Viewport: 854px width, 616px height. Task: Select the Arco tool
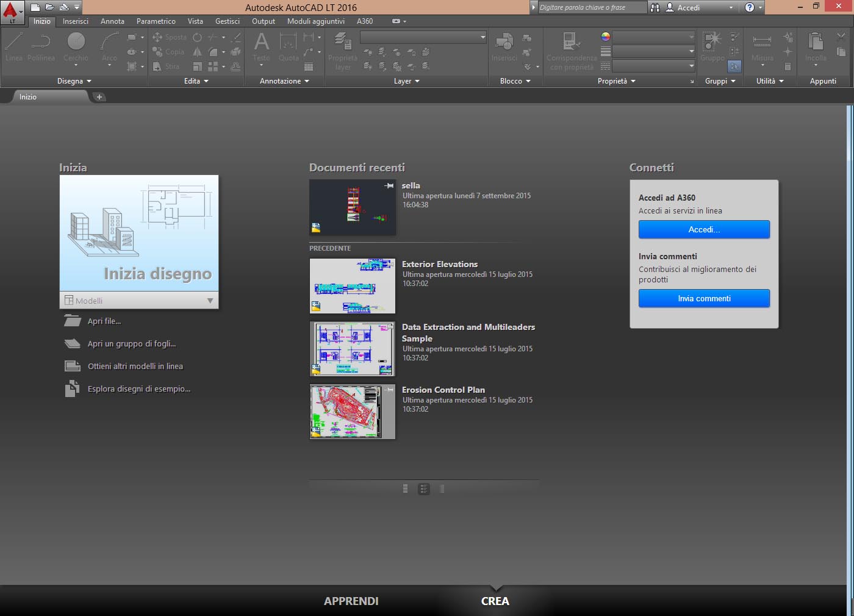109,49
